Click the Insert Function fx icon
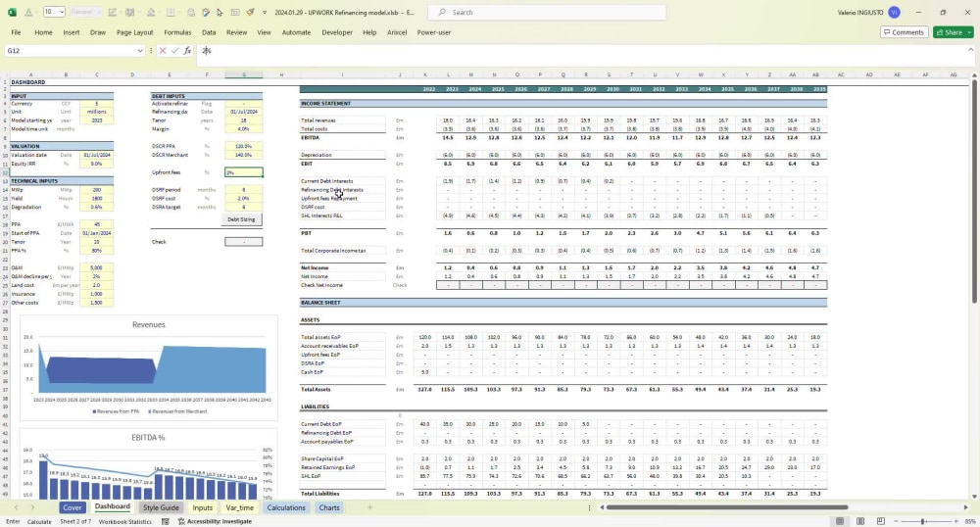The image size is (980, 527). (187, 50)
